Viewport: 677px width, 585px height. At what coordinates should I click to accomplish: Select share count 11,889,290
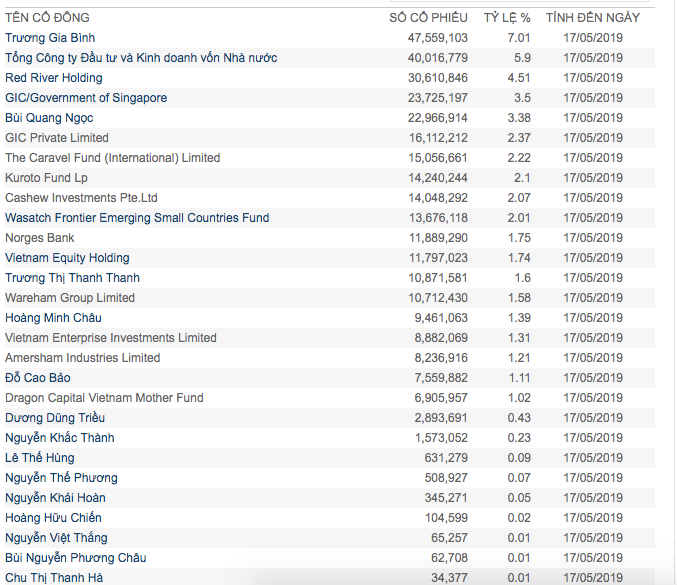(x=439, y=238)
